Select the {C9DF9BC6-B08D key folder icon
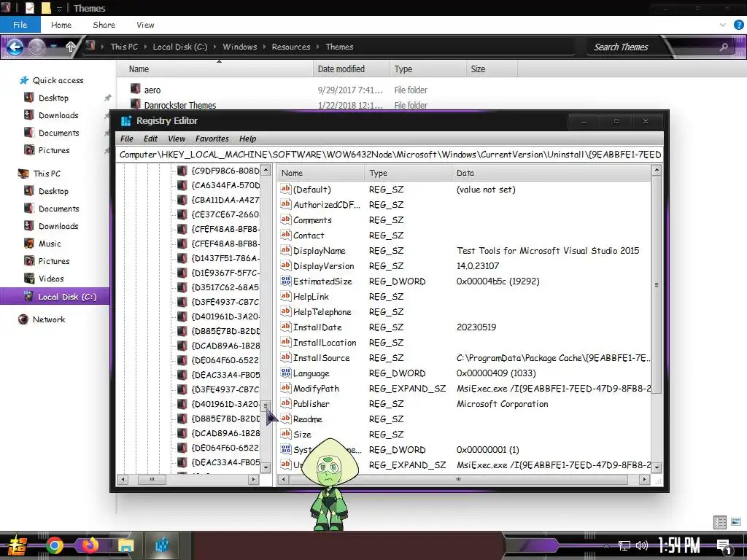 [x=182, y=171]
